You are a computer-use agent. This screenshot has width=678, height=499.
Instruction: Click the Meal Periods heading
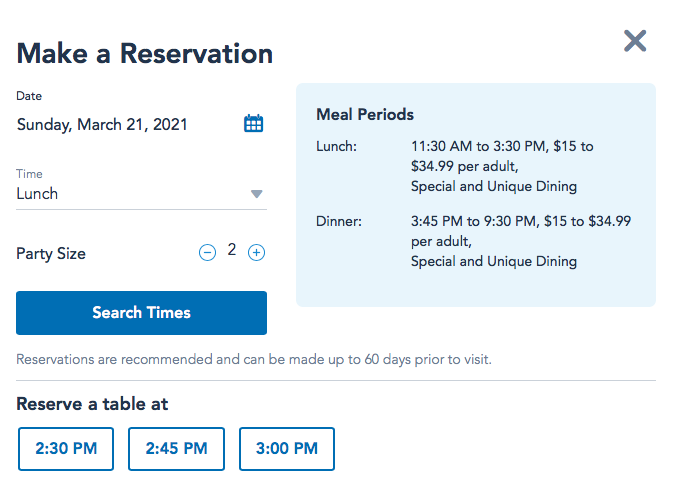coord(365,115)
